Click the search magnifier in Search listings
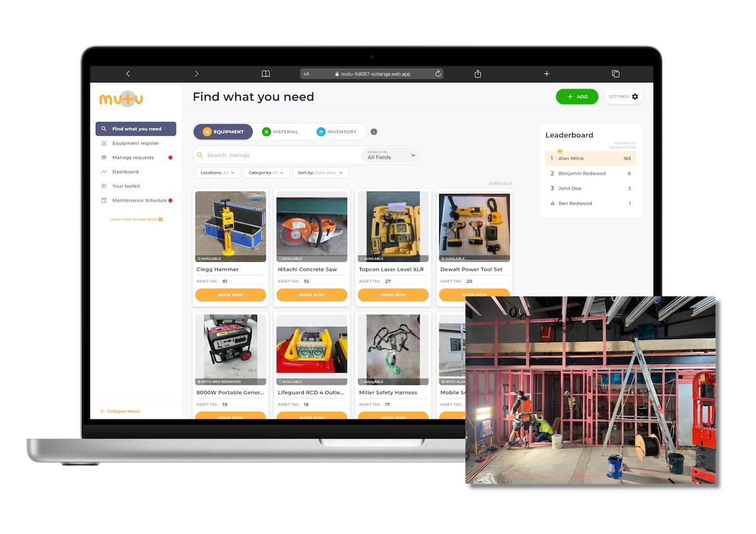 pyautogui.click(x=200, y=155)
